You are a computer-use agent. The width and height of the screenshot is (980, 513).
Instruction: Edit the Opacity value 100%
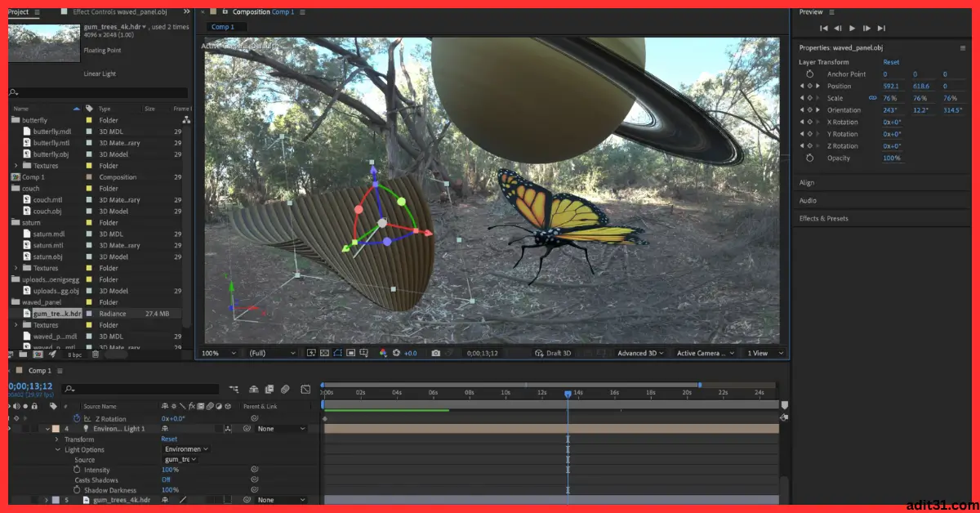coord(892,158)
